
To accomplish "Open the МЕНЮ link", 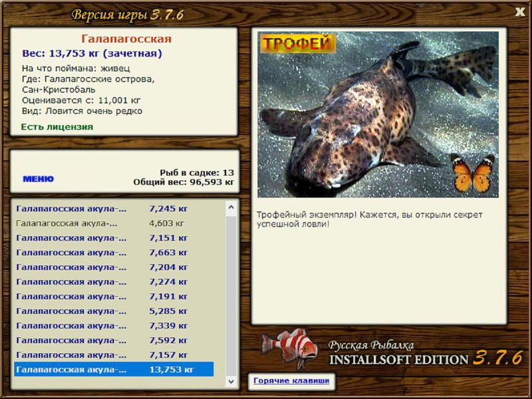I will pos(39,179).
